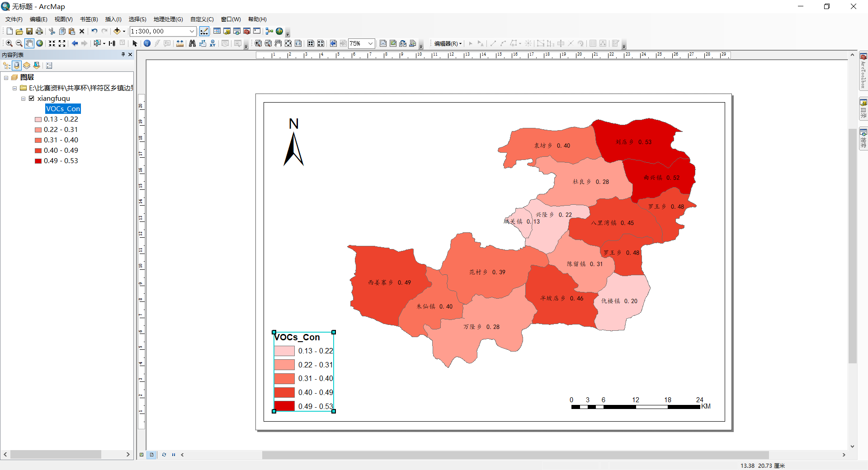Select the Identify tool
The height and width of the screenshot is (470, 868).
(x=147, y=44)
